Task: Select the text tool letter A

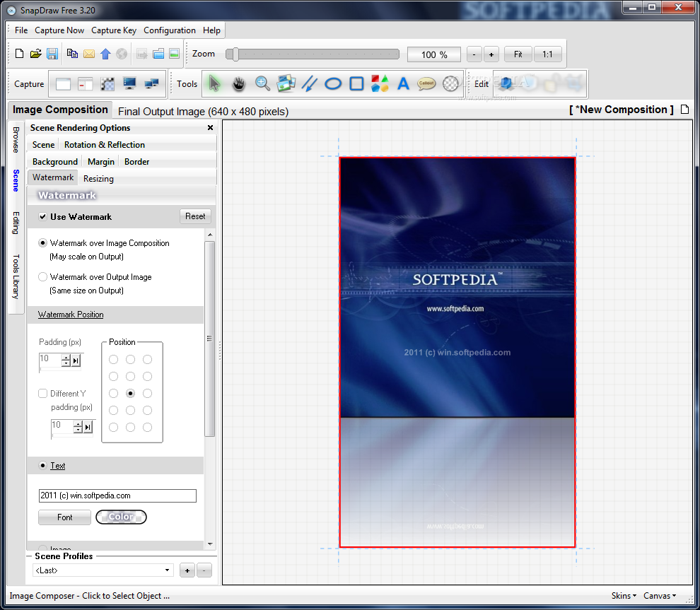Action: 404,84
